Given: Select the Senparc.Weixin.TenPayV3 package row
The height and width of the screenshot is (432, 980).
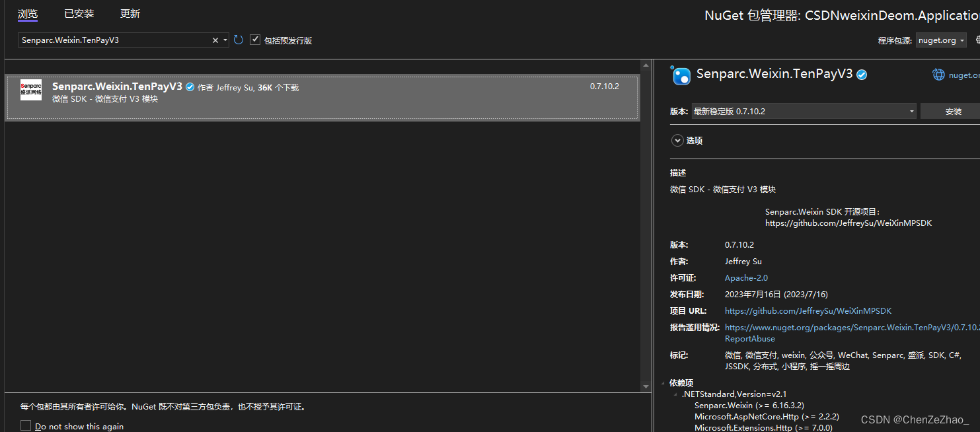Looking at the screenshot, I should pos(322,98).
